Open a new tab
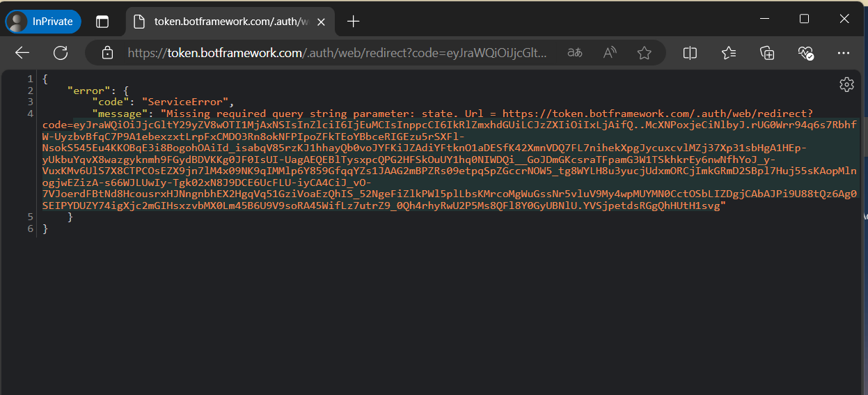Image resolution: width=868 pixels, height=395 pixels. 353,22
